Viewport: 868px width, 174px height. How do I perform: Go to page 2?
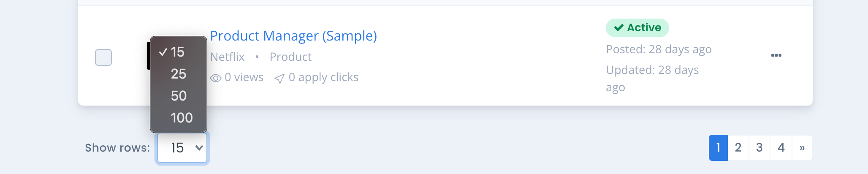[738, 148]
